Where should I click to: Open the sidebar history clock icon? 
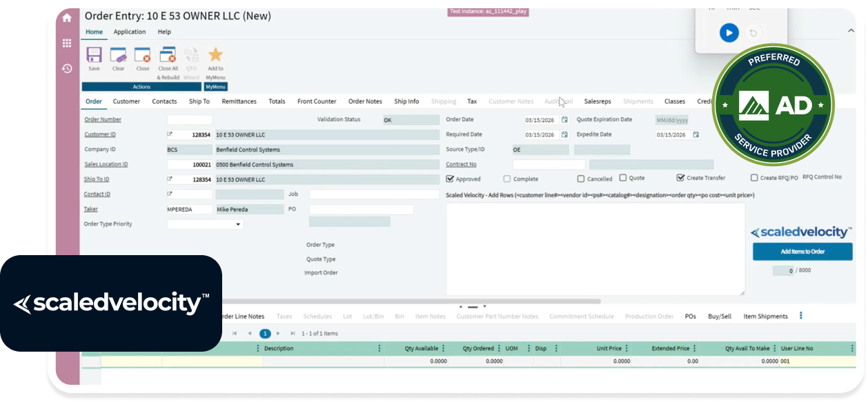coord(67,68)
